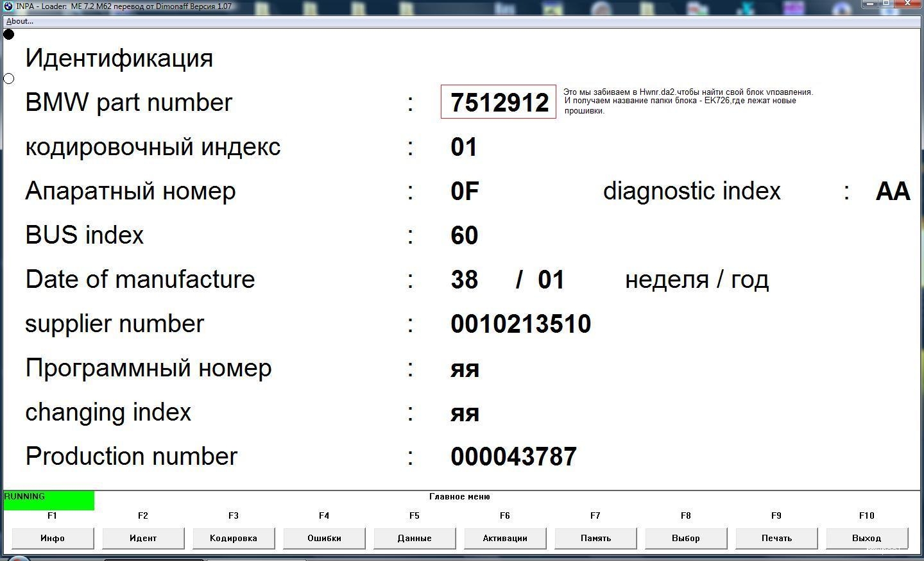Select the empty white circle indicator
Image resolution: width=924 pixels, height=561 pixels.
(9, 79)
